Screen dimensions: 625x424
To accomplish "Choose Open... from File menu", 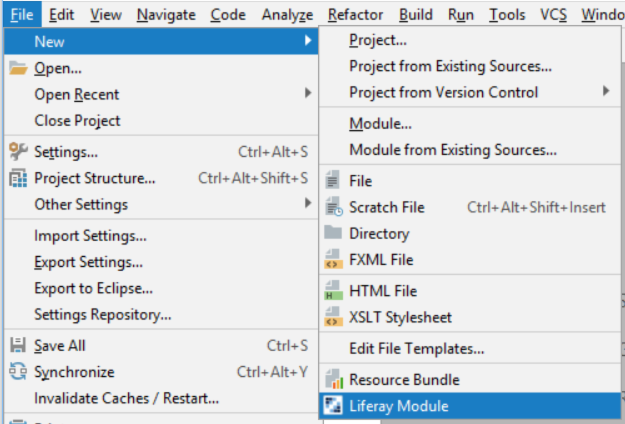I will (161, 68).
